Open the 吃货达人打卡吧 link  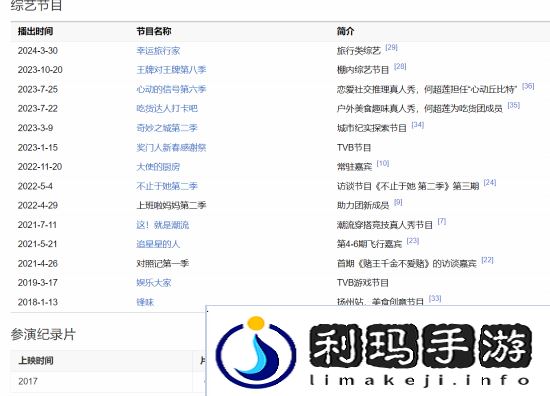167,108
